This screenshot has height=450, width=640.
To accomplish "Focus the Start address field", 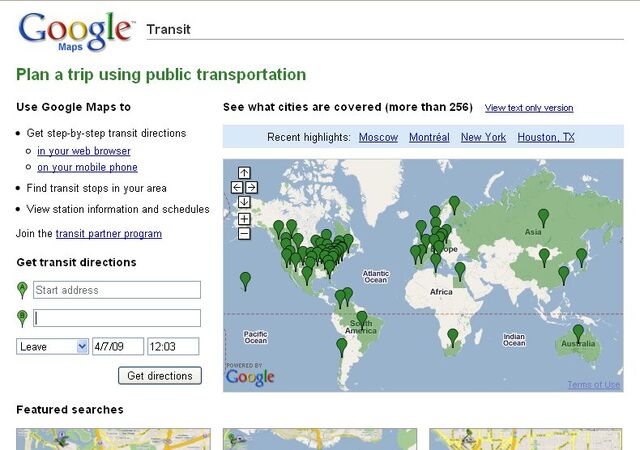I will pos(117,290).
